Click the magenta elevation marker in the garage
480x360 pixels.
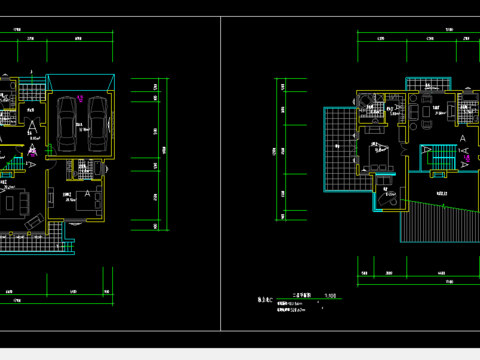[x=80, y=98]
